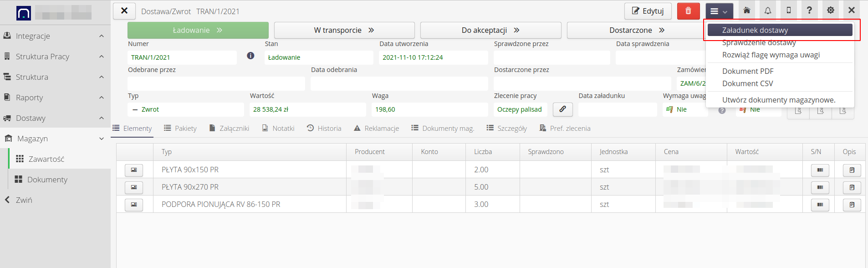Advance status to W transporcie
Image resolution: width=868 pixels, height=268 pixels.
tap(344, 30)
